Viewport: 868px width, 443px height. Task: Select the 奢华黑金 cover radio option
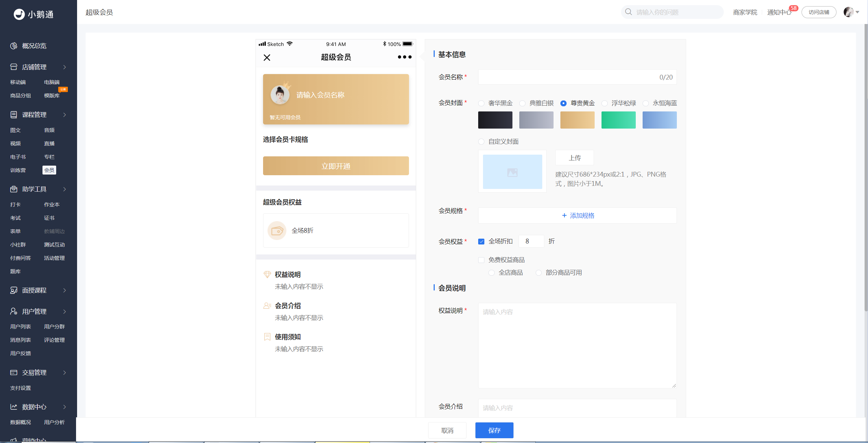pos(481,103)
